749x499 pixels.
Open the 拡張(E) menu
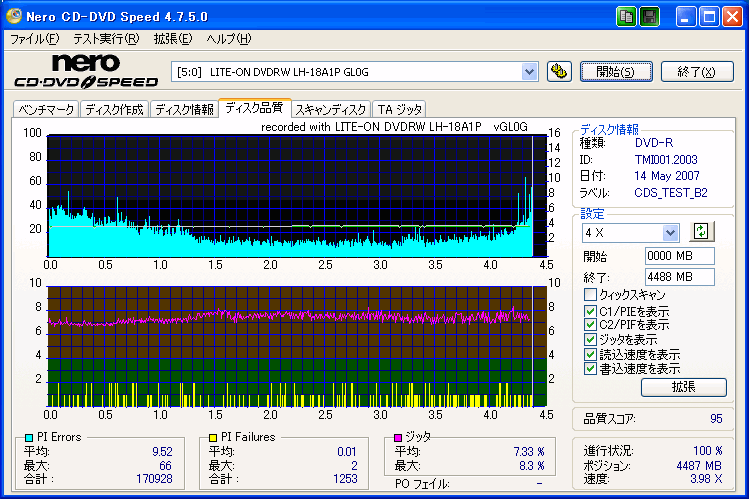coord(173,39)
